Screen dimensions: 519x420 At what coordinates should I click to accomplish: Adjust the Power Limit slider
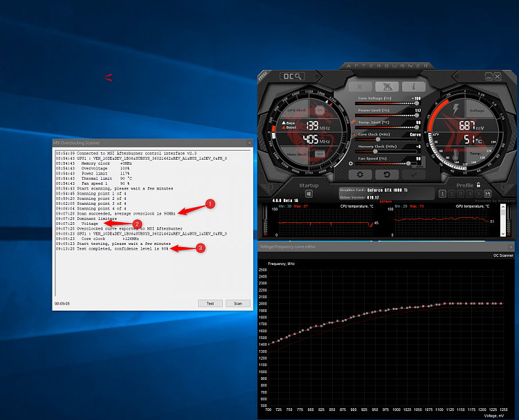tap(386, 116)
